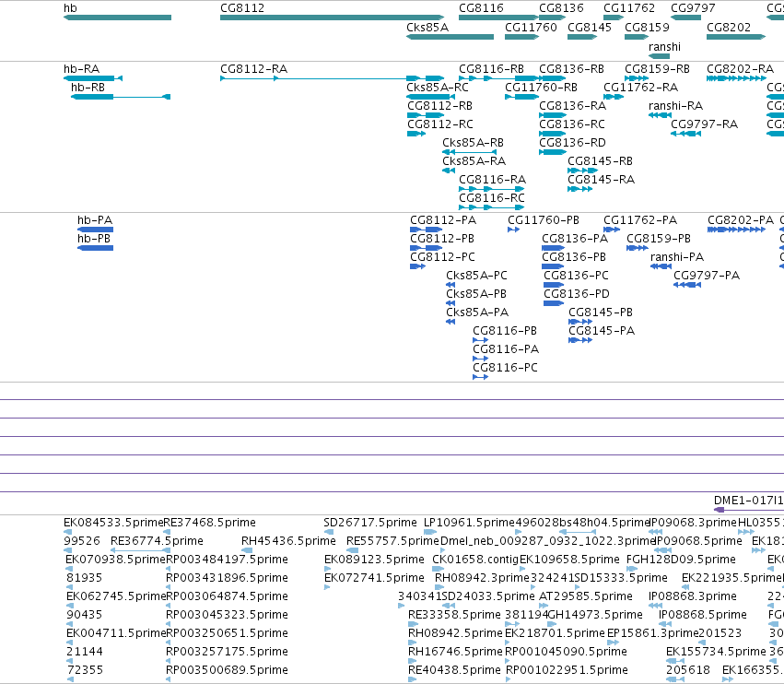784x684 pixels.
Task: Click the CG8112-RB transcript label
Action: point(440,106)
